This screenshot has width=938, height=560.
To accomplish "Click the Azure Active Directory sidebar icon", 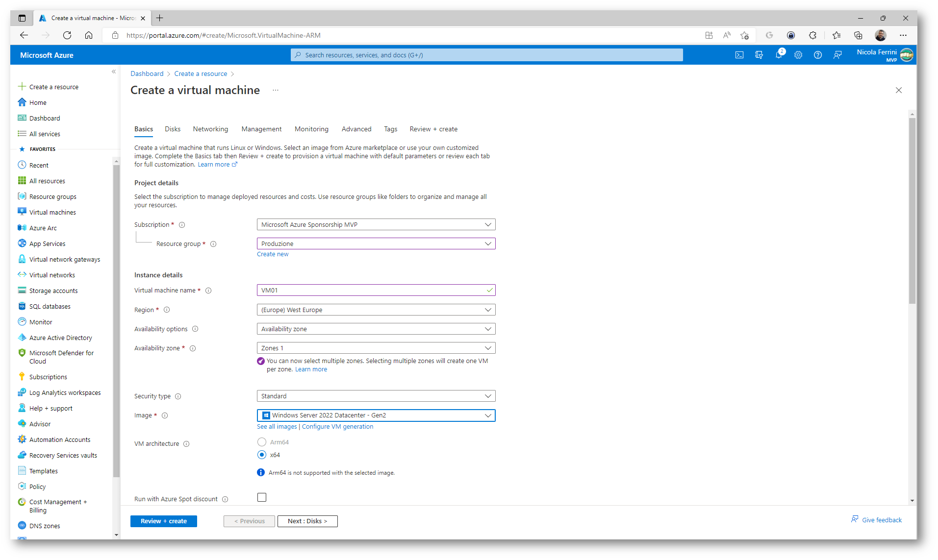I will click(x=22, y=337).
